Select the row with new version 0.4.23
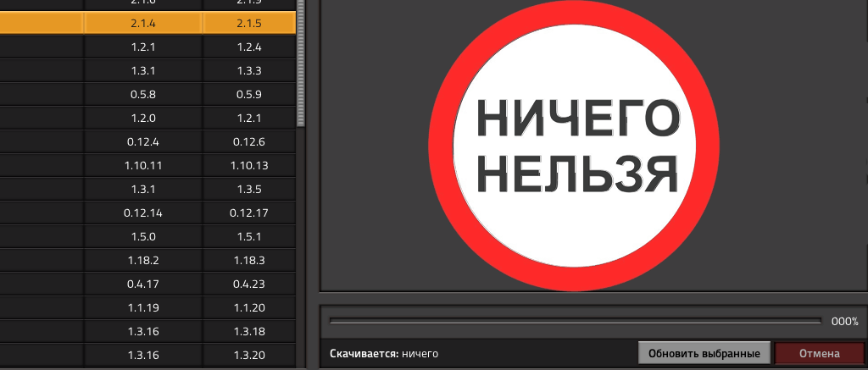Image resolution: width=868 pixels, height=370 pixels. point(248,284)
